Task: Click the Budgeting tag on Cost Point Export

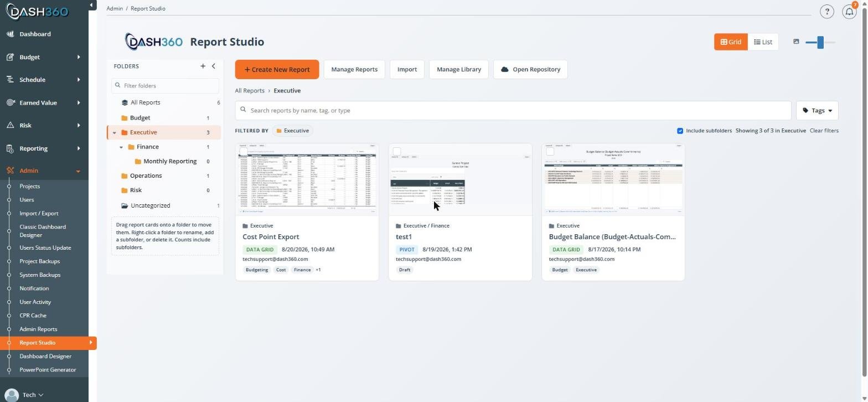Action: point(257,270)
